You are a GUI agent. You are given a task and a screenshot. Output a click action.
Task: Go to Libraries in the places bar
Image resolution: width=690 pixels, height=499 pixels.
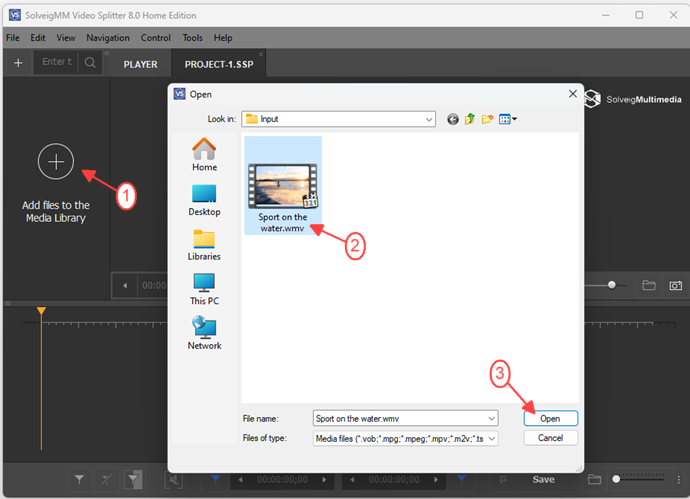204,245
